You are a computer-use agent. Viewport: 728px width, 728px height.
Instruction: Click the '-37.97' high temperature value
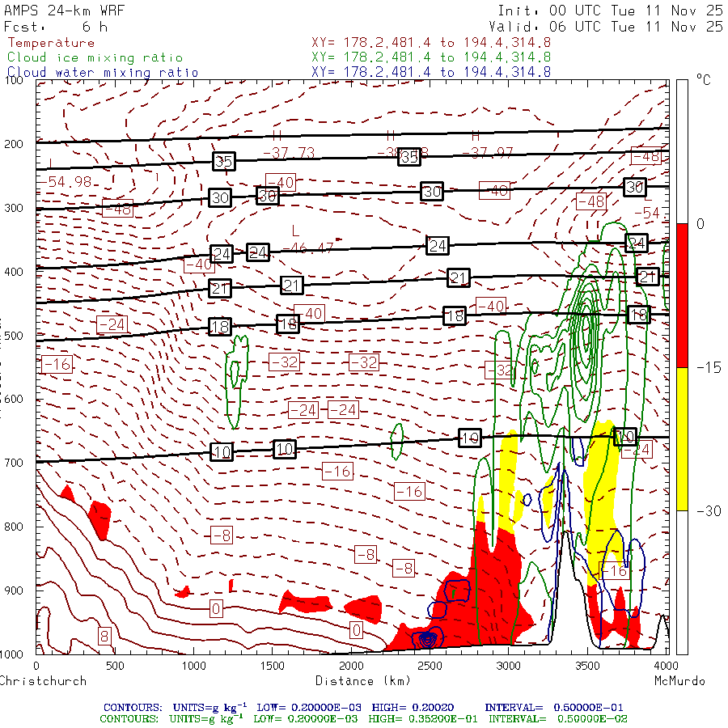(x=488, y=152)
